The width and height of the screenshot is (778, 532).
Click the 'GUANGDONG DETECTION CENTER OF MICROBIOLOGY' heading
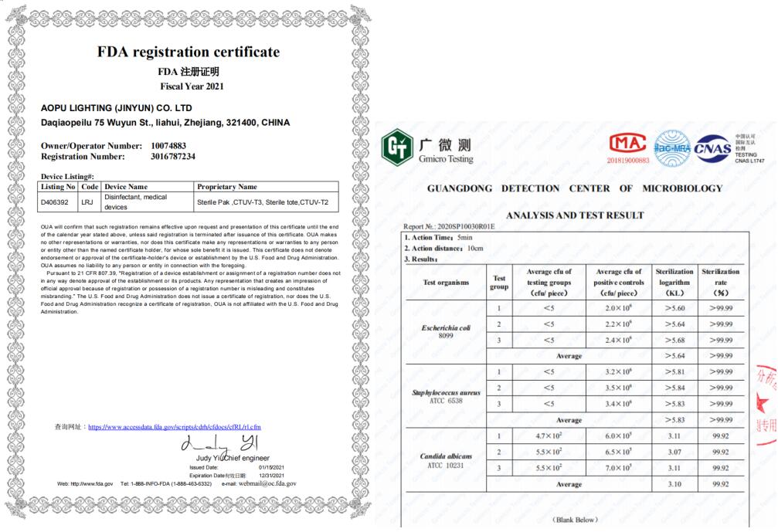575,188
